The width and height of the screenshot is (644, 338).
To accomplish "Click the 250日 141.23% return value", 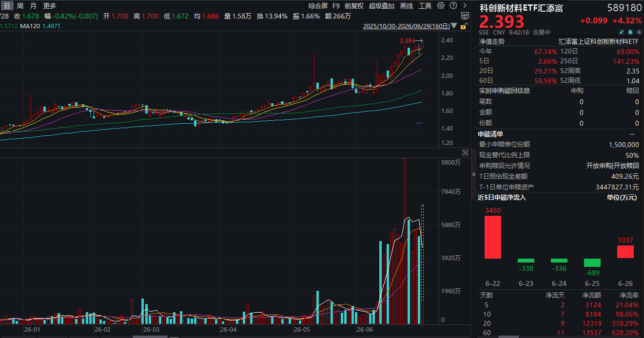I will (626, 61).
